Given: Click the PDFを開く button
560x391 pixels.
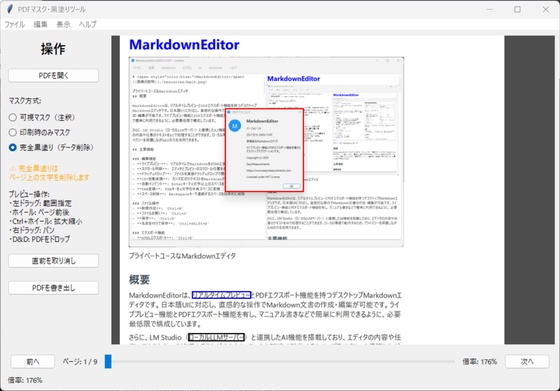Looking at the screenshot, I should pos(54,75).
